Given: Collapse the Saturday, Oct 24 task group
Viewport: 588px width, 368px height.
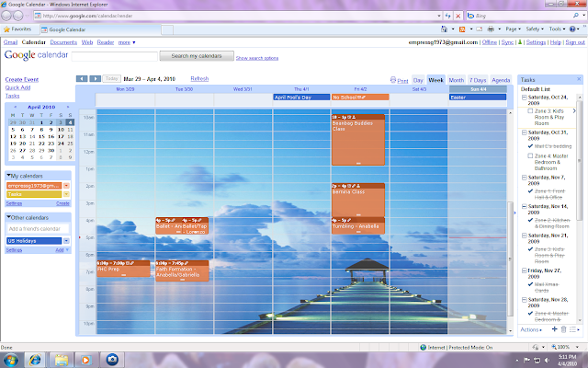Looking at the screenshot, I should (x=524, y=98).
